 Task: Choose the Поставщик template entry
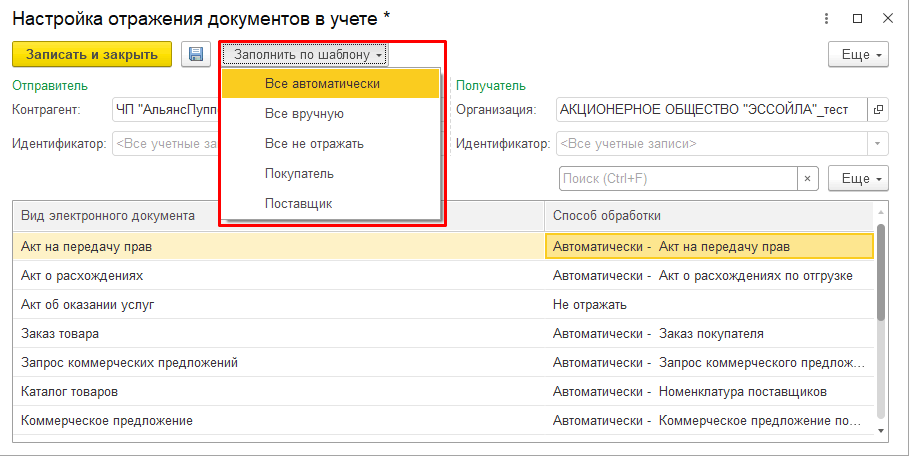[298, 203]
